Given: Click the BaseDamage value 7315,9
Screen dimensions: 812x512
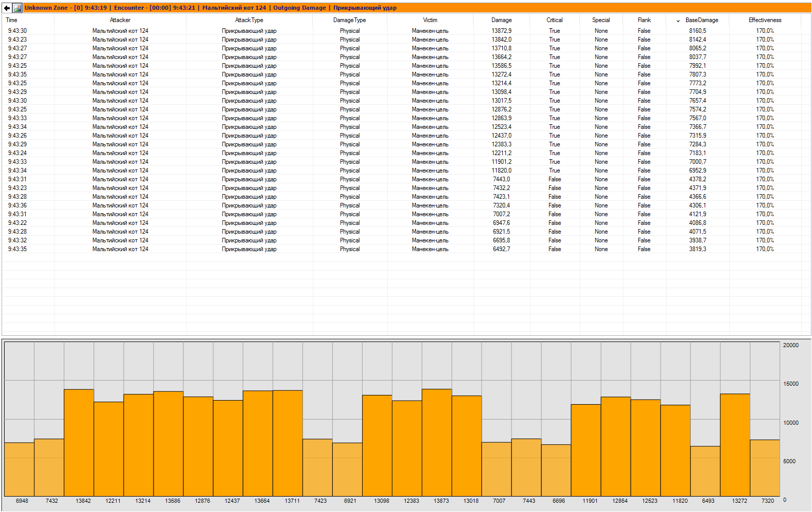Looking at the screenshot, I should point(697,136).
